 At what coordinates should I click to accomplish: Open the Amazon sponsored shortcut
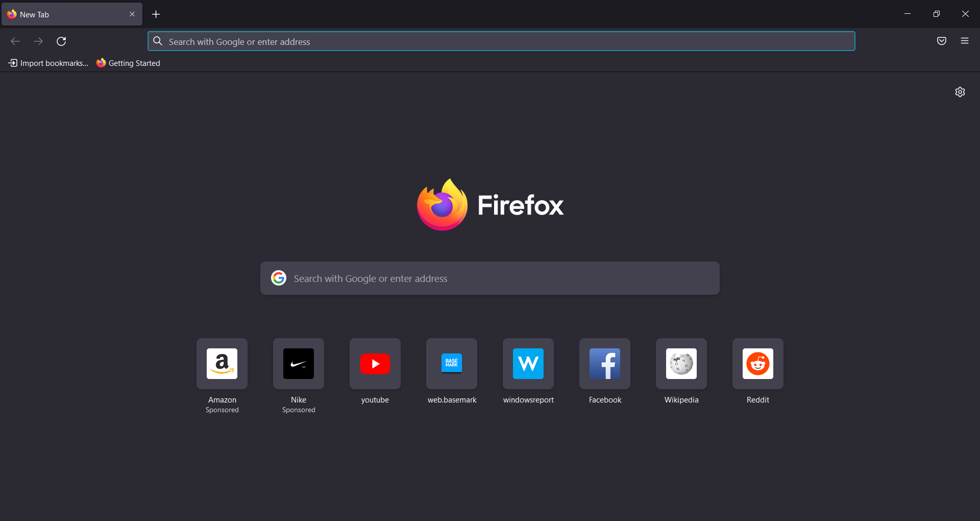pyautogui.click(x=222, y=364)
